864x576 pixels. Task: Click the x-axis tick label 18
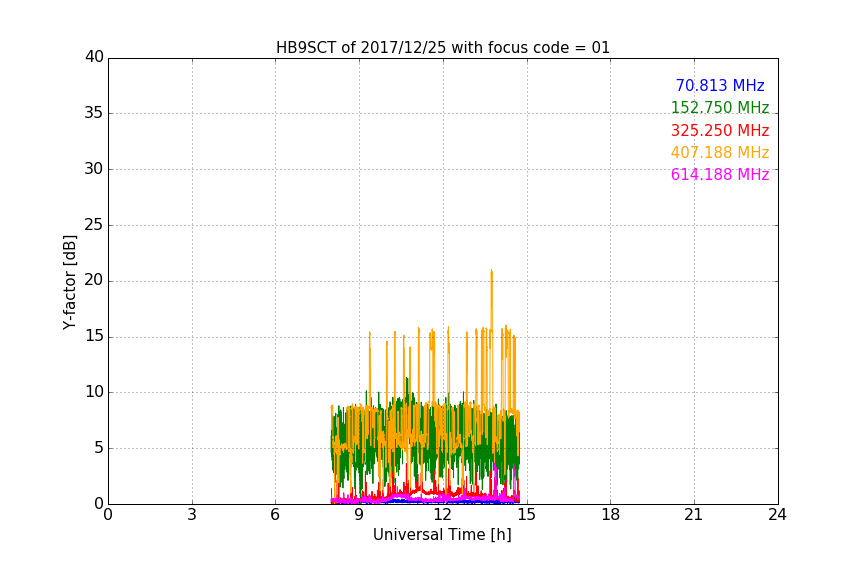611,515
